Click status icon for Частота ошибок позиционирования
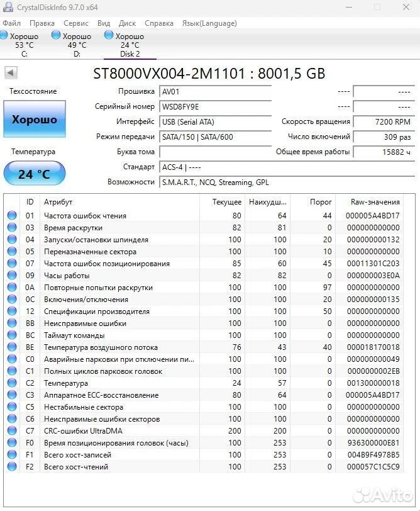This screenshot has width=420, height=511. (12, 263)
